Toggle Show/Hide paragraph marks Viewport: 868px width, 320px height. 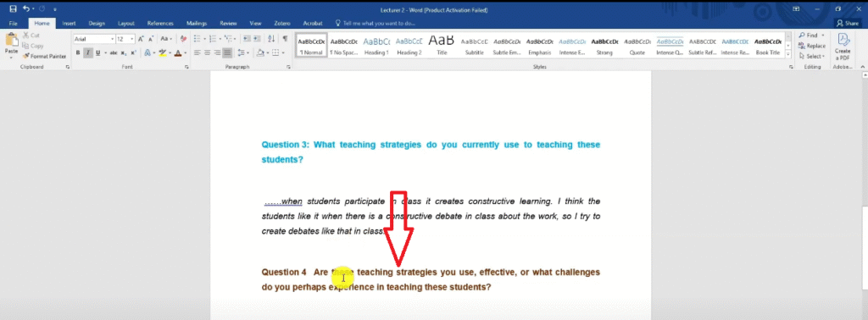tap(285, 39)
